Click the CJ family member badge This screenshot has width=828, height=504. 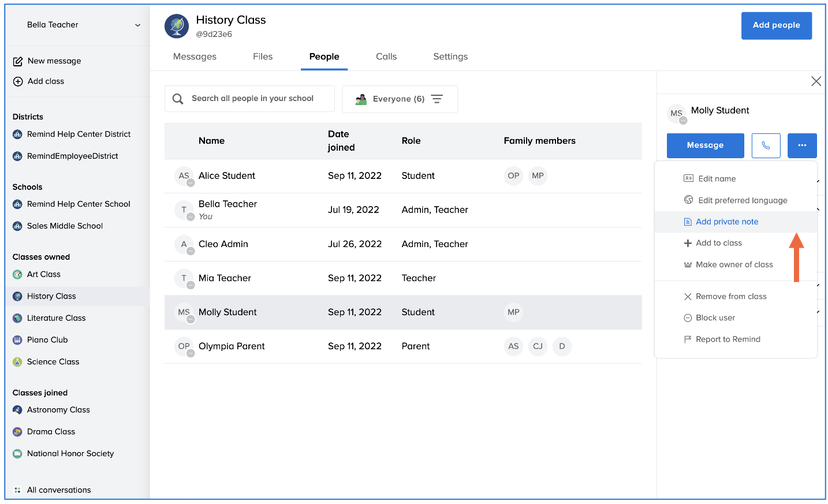click(538, 346)
